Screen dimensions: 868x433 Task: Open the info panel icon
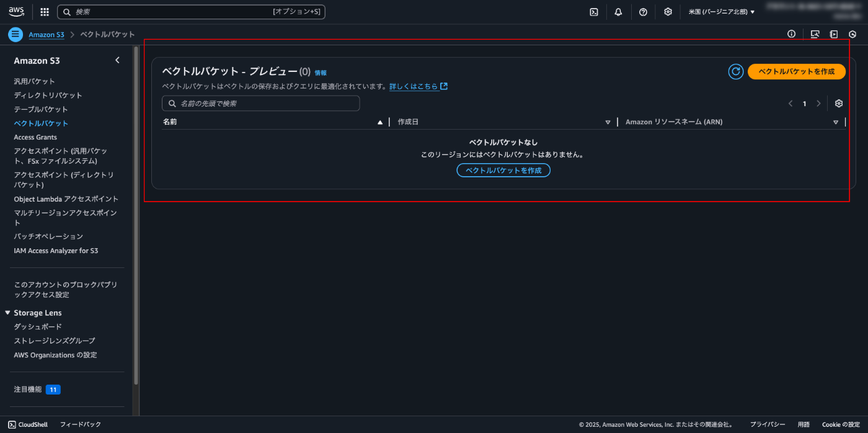point(791,34)
